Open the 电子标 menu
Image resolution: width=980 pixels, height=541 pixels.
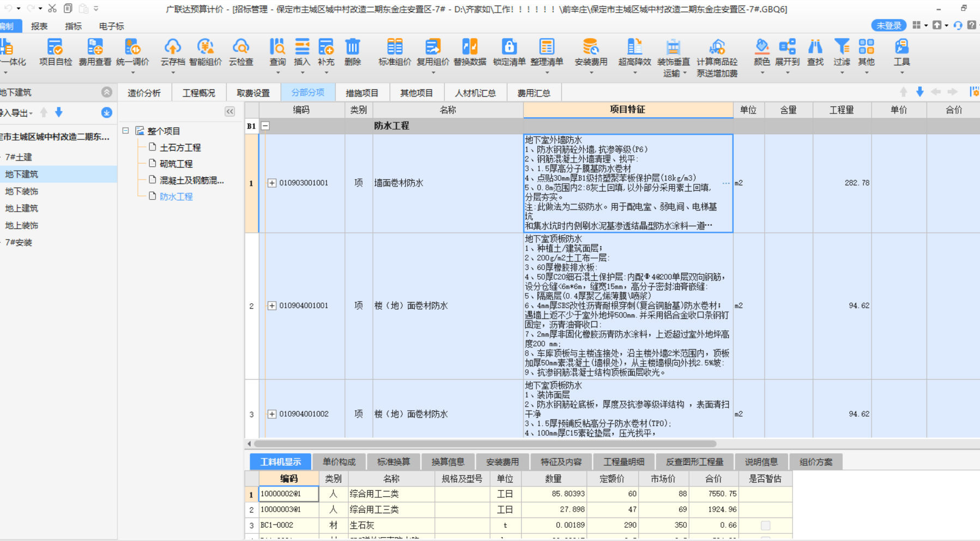coord(111,26)
